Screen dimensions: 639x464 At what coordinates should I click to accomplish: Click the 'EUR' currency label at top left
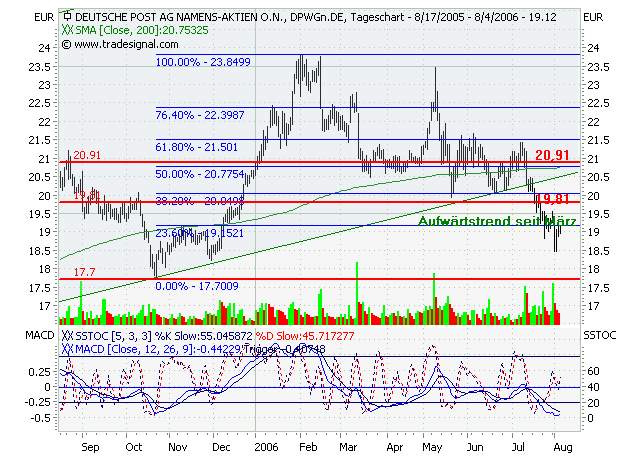[x=44, y=17]
